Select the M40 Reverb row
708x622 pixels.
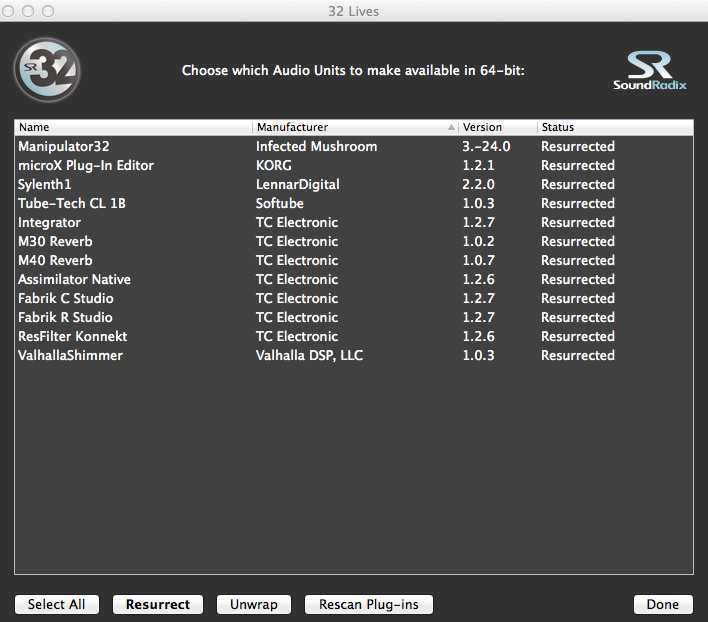[x=354, y=260]
